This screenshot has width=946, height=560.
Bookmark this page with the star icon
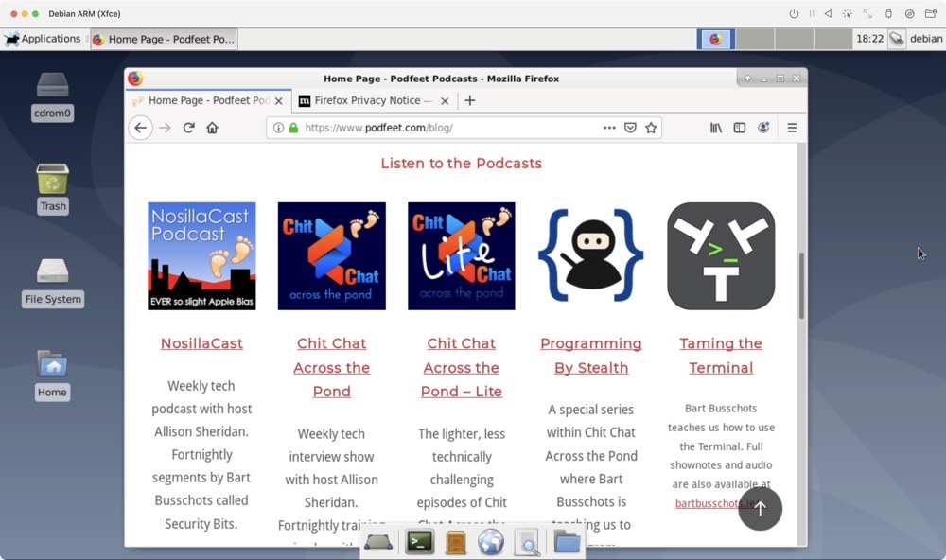point(651,128)
